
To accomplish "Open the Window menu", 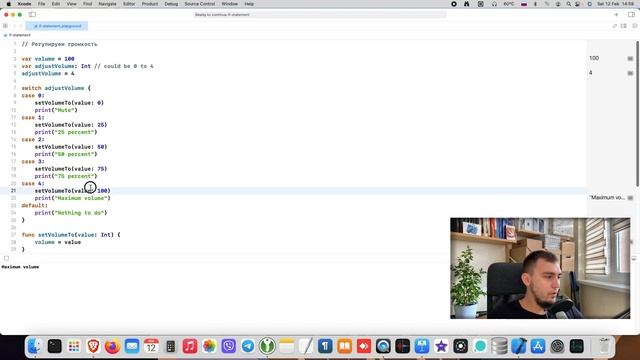I will click(x=229, y=4).
